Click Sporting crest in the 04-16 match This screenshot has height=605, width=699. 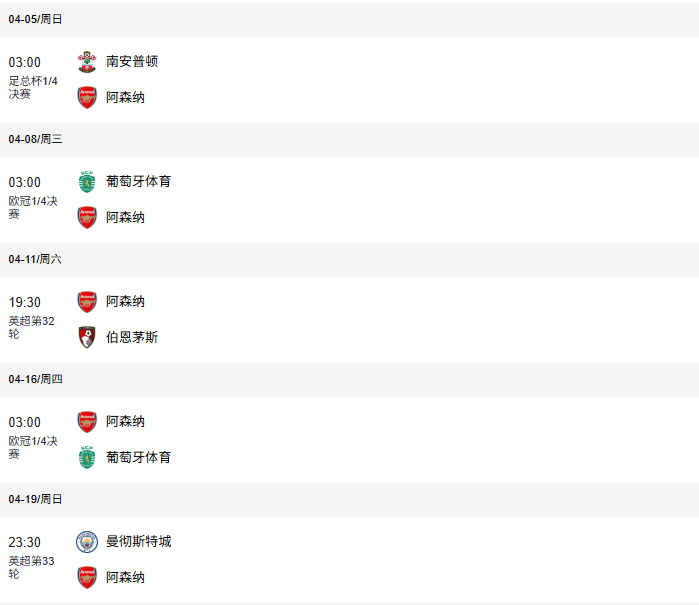[87, 457]
